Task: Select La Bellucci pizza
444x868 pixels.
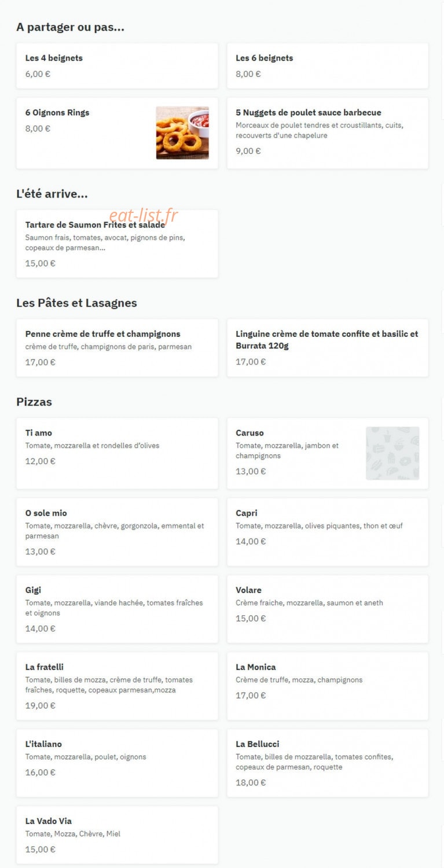Action: pos(328,763)
